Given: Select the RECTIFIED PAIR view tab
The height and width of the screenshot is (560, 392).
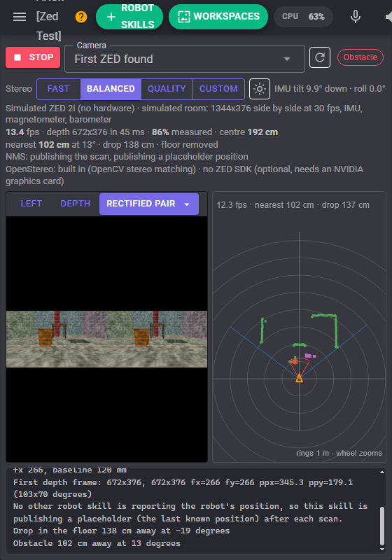Looking at the screenshot, I should click(x=141, y=204).
